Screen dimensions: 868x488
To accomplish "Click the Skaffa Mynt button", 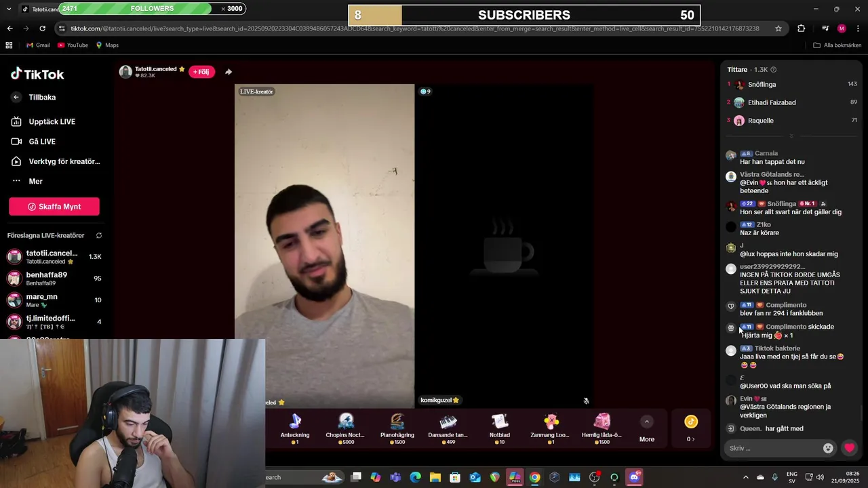I will [x=54, y=207].
